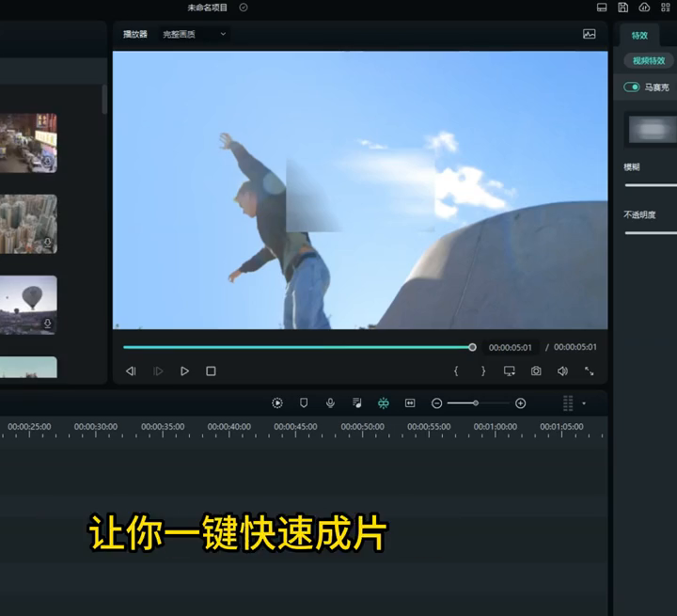Enter fullscreen preview with the expand arrows icon
The width and height of the screenshot is (677, 616).
point(590,371)
